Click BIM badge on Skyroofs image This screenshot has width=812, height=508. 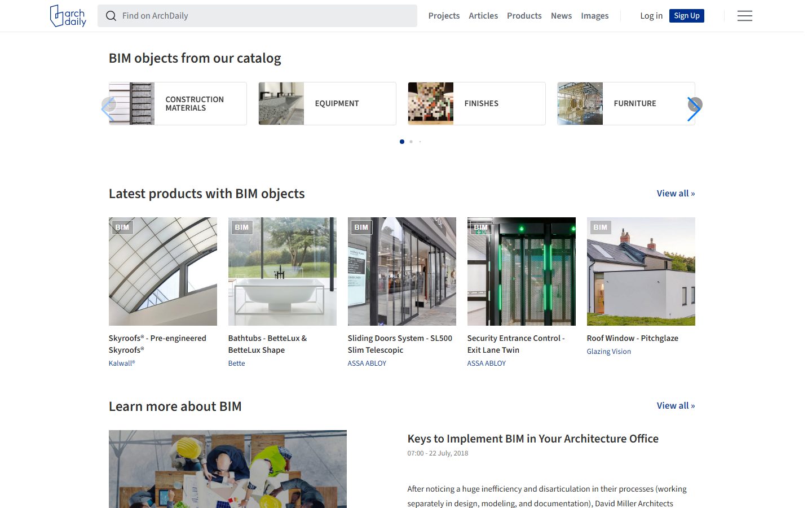122,227
